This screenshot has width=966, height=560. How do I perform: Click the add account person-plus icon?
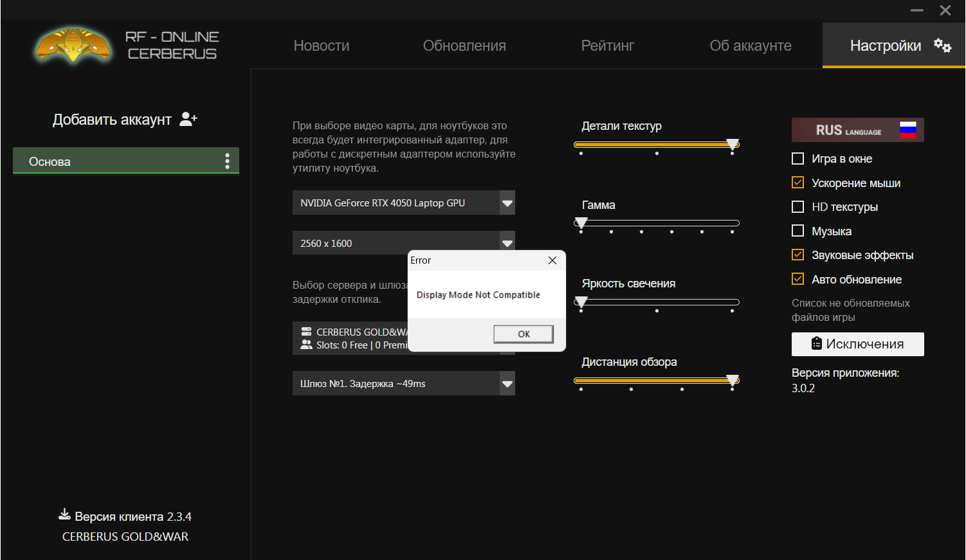[x=188, y=119]
